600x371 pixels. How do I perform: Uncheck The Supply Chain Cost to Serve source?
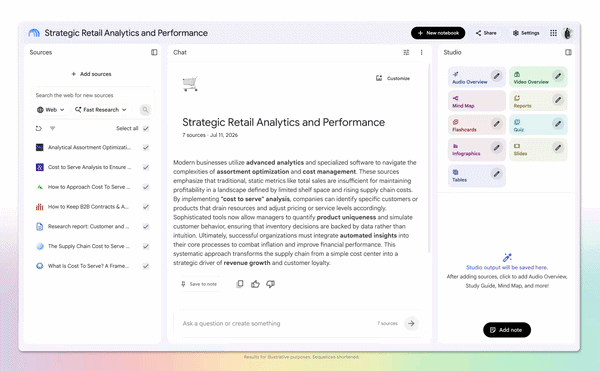[x=146, y=246]
